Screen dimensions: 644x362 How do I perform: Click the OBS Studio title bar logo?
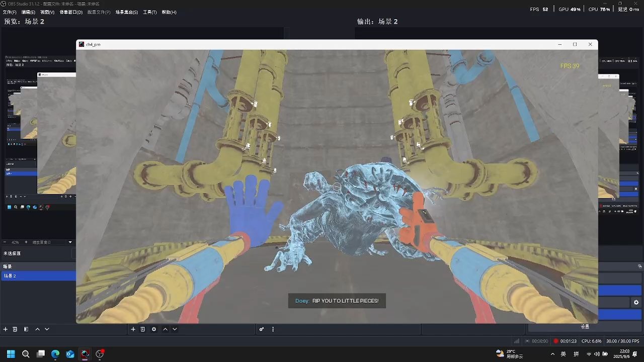coord(4,4)
